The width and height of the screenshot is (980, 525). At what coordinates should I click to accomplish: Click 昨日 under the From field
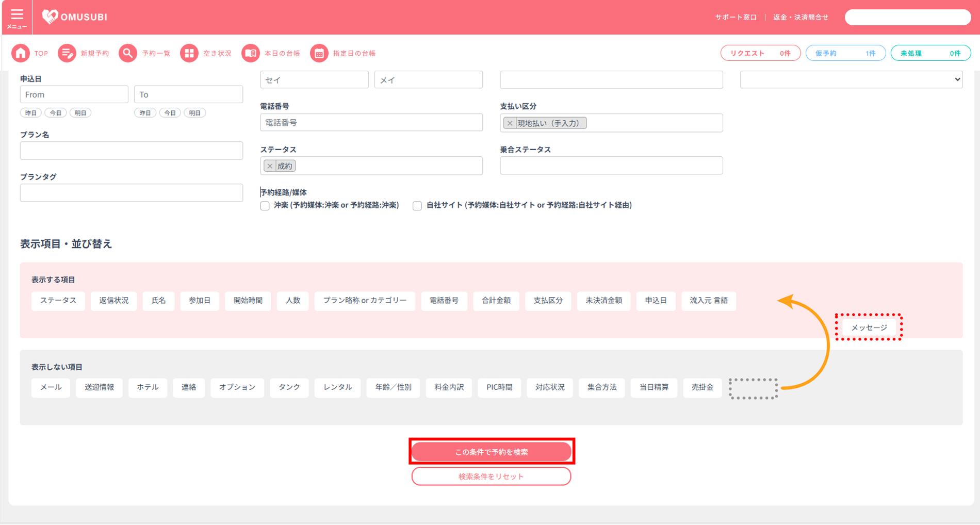click(x=31, y=113)
